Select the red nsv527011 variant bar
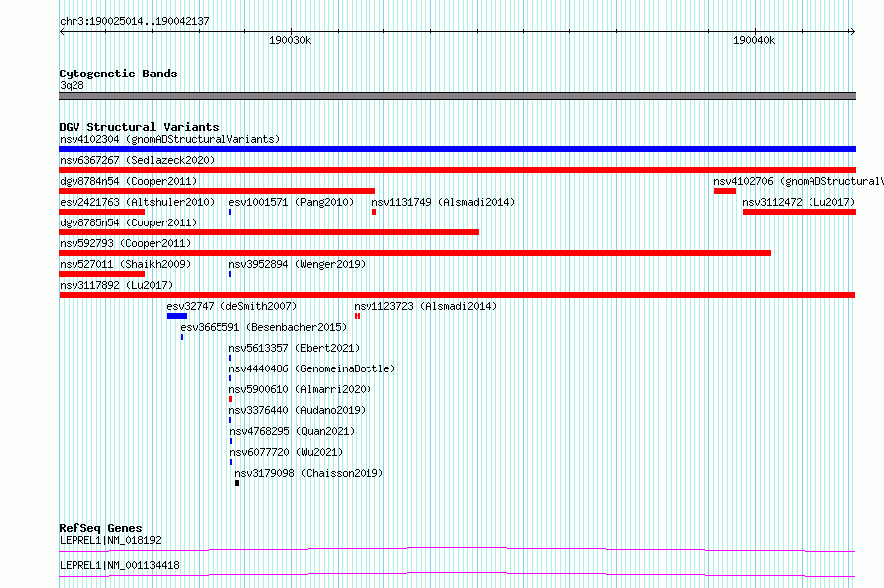The image size is (884, 588). (x=102, y=274)
